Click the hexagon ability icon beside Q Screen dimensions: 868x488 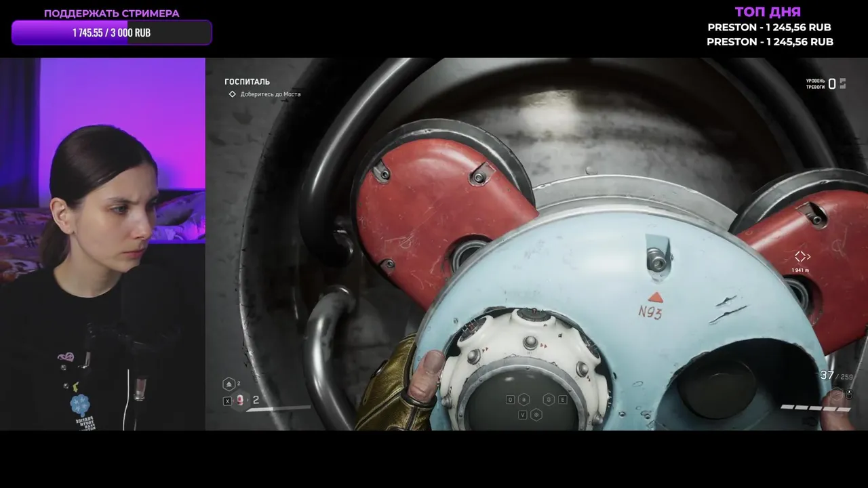click(523, 400)
